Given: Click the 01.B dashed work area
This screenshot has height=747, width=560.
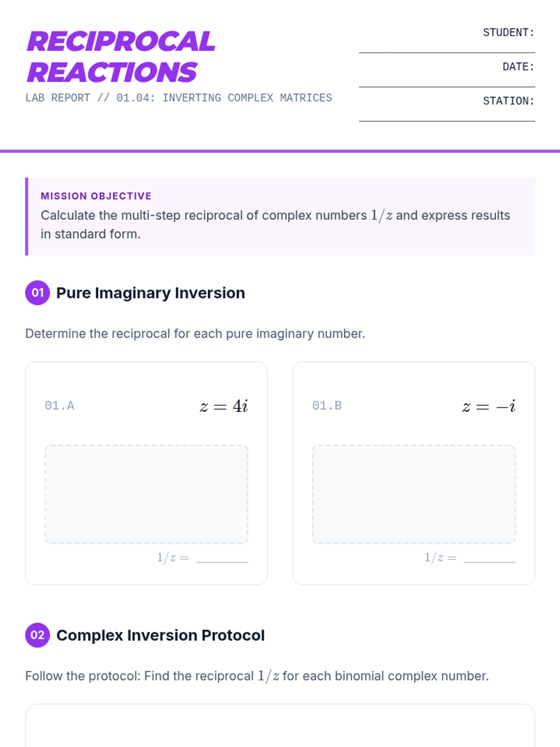Looking at the screenshot, I should [x=413, y=494].
